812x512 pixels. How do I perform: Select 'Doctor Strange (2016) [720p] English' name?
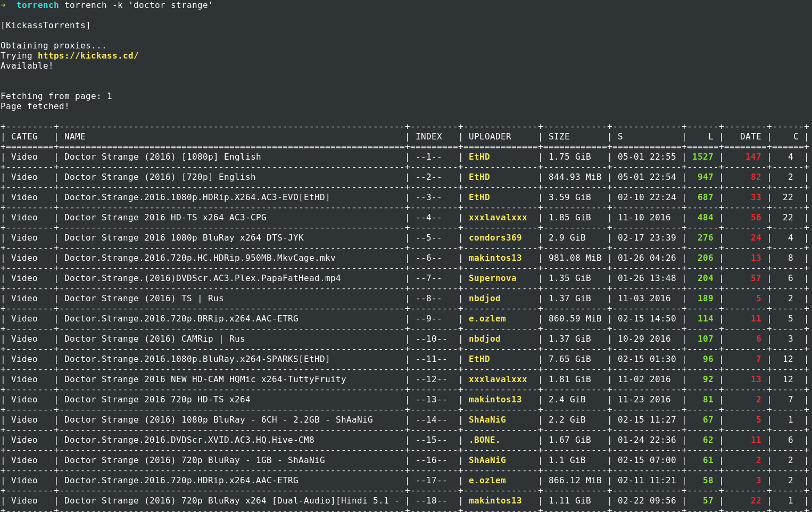[160, 177]
